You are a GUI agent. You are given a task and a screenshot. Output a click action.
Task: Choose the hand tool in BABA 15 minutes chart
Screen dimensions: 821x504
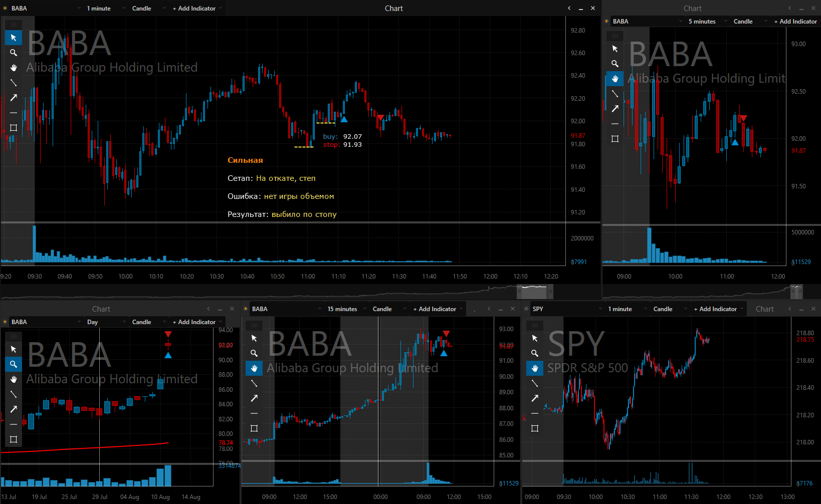click(254, 368)
